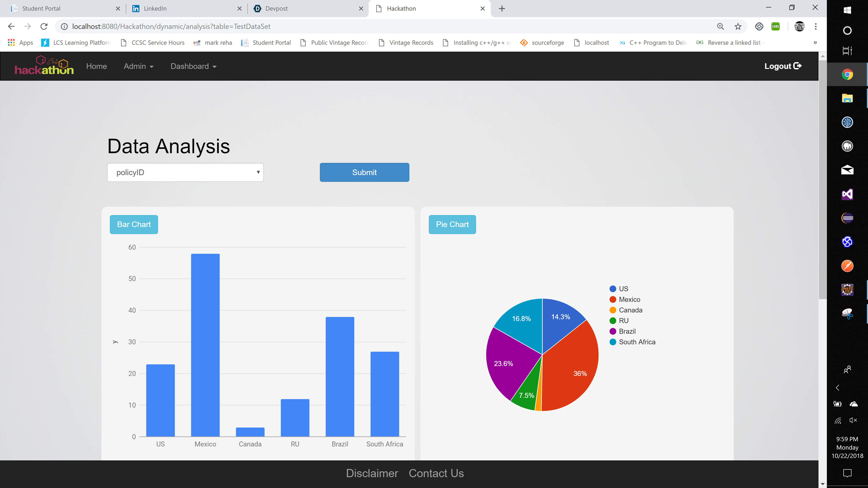Open File Explorer from the taskbar

tap(847, 98)
